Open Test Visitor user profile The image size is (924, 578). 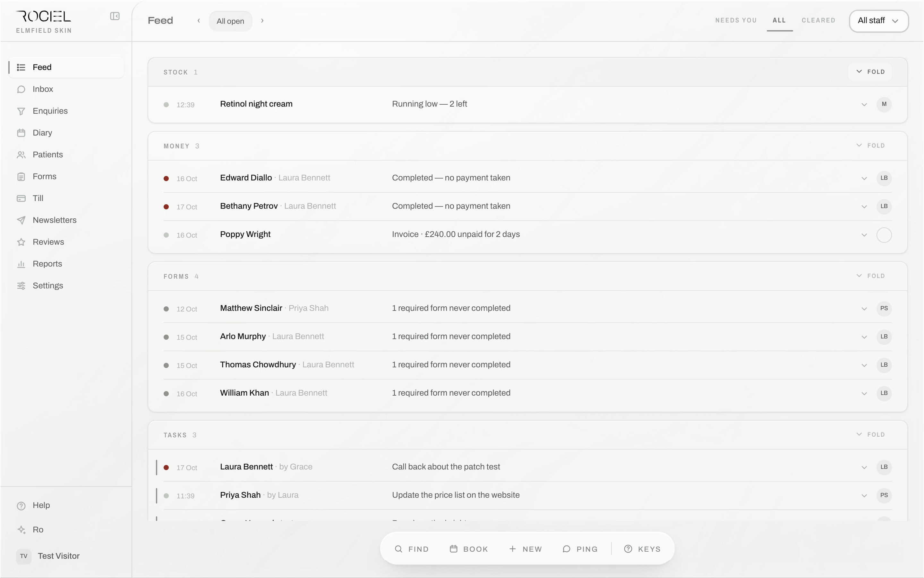[x=66, y=556]
